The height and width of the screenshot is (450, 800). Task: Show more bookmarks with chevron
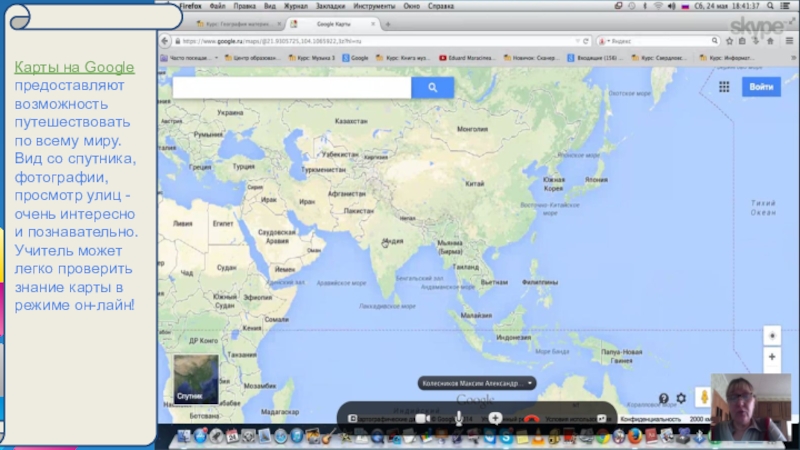pos(793,58)
